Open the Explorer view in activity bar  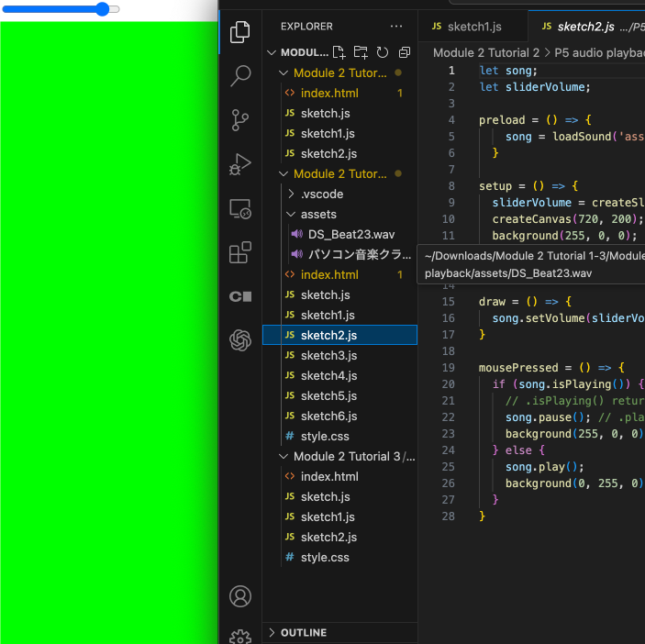(240, 32)
